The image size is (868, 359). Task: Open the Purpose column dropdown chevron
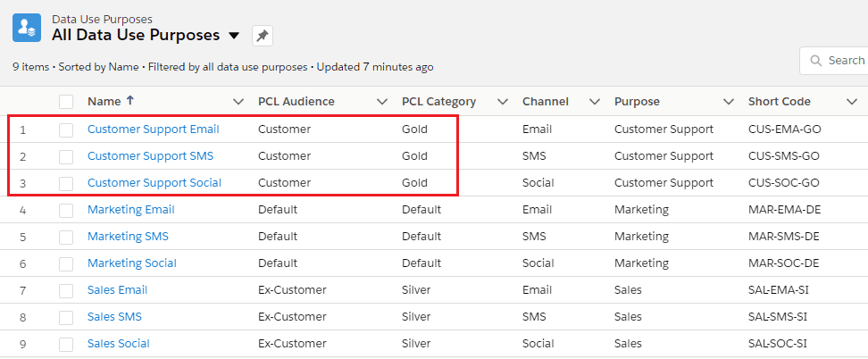[x=729, y=102]
